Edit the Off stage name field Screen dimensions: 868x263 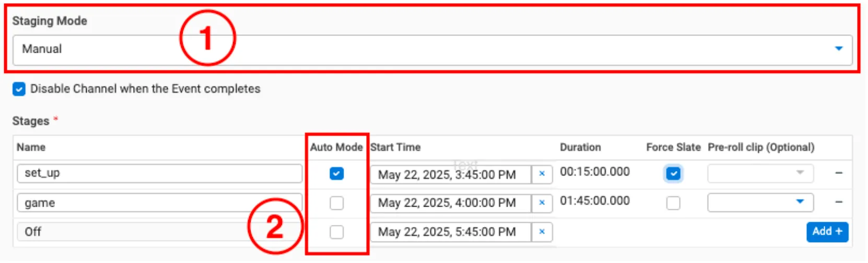[x=159, y=232]
